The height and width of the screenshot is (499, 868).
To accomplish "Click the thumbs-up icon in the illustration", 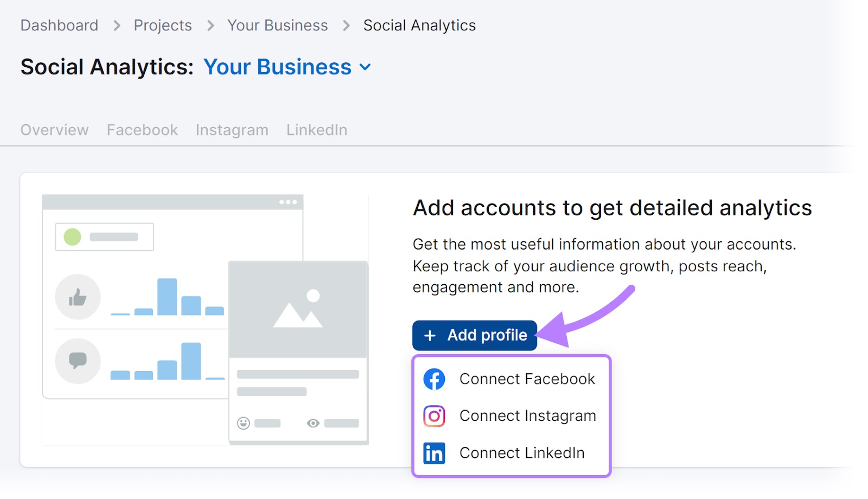I will point(78,297).
